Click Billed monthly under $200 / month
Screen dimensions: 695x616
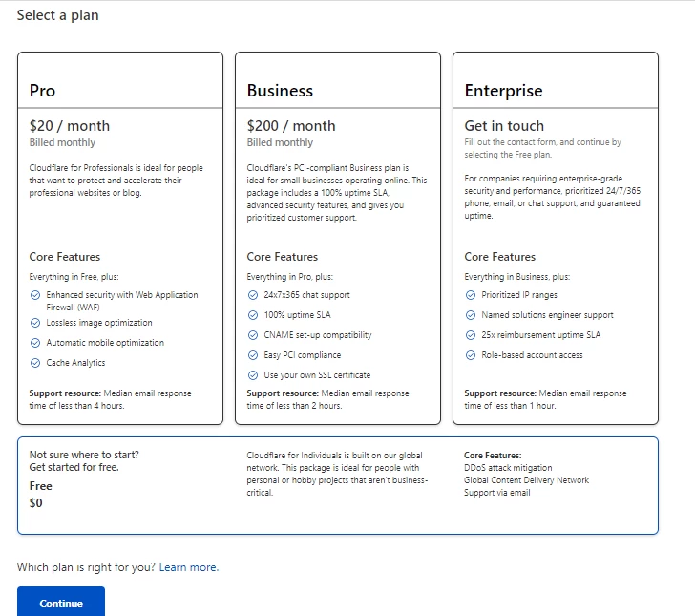(280, 143)
